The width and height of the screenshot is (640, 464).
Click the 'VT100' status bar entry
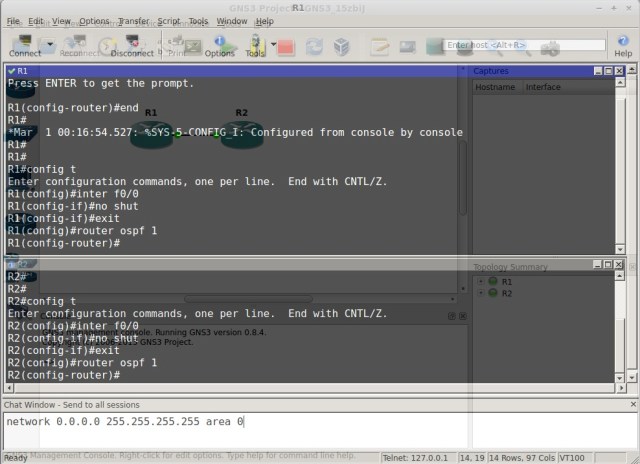(572, 458)
